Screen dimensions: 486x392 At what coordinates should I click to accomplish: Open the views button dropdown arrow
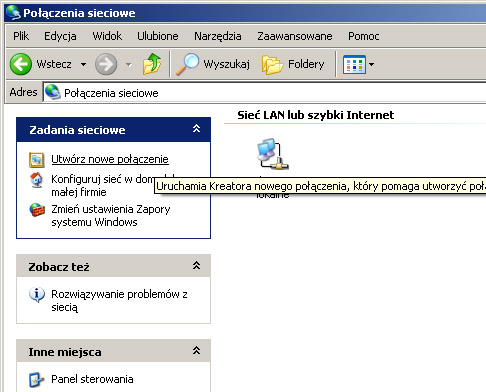pyautogui.click(x=371, y=64)
